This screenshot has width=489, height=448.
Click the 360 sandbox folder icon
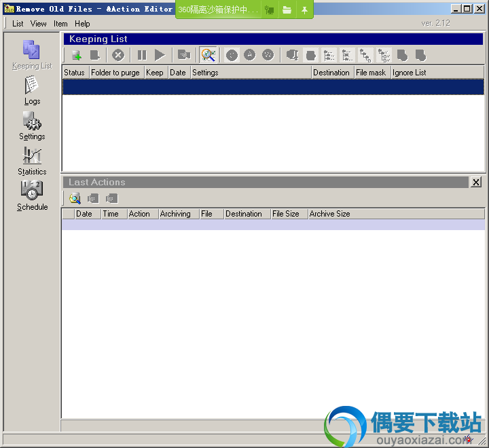pos(287,10)
